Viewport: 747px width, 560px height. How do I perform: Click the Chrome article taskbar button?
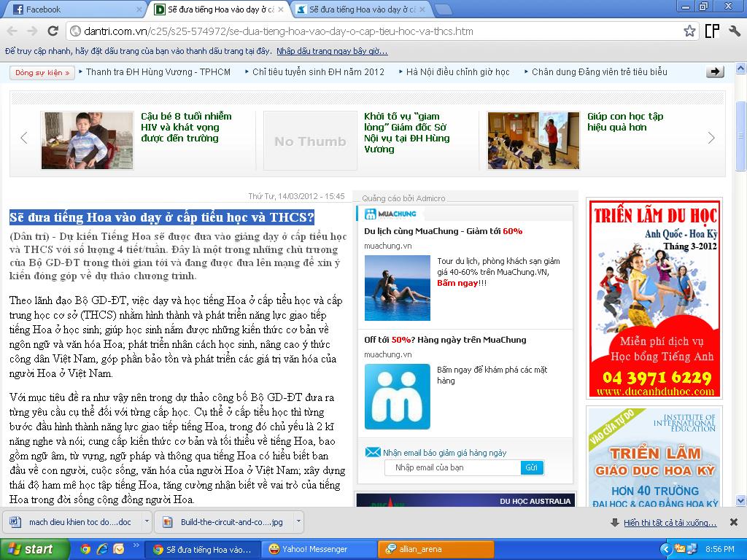pos(203,550)
